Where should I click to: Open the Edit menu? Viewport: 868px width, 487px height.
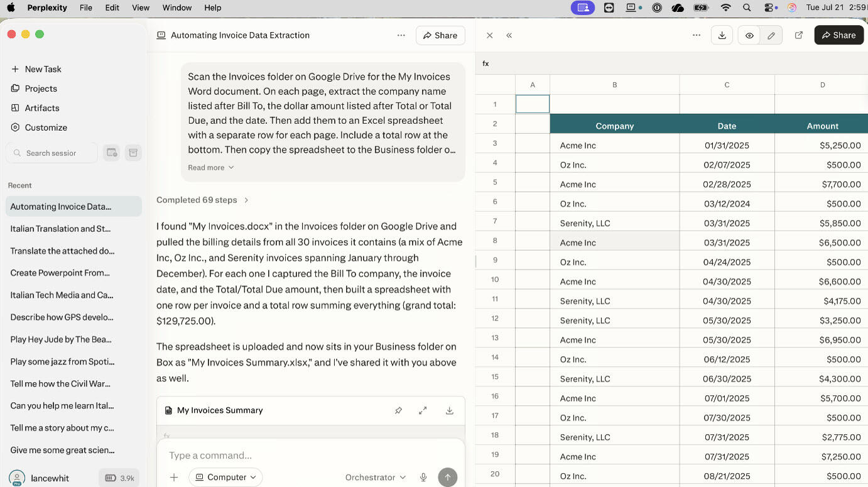[112, 8]
